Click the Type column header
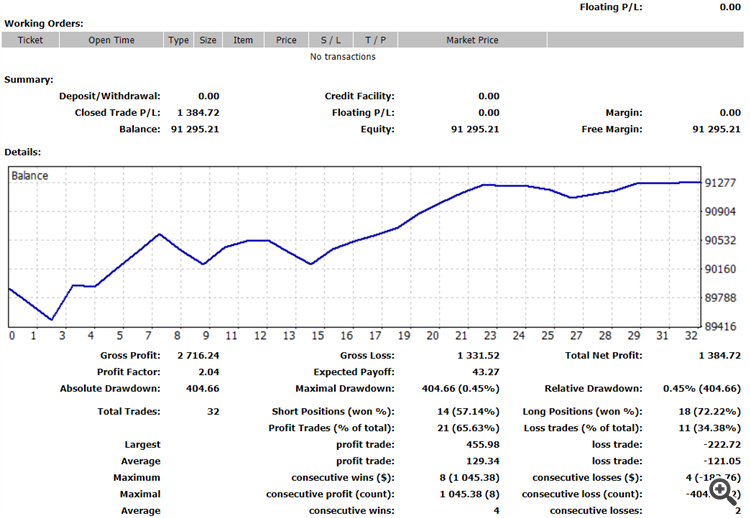 (x=178, y=40)
